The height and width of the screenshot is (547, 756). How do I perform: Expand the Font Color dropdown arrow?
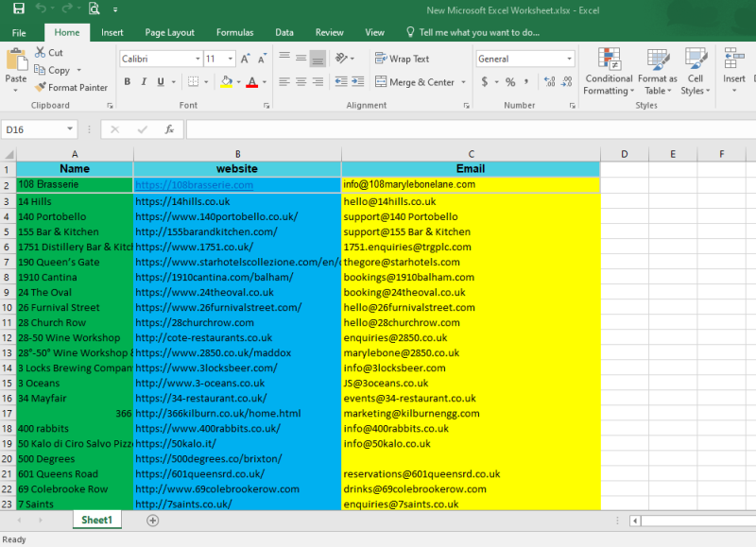pyautogui.click(x=265, y=82)
